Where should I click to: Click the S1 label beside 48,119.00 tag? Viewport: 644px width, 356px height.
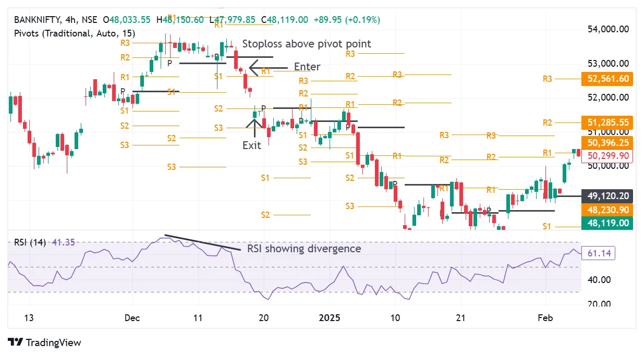point(547,226)
